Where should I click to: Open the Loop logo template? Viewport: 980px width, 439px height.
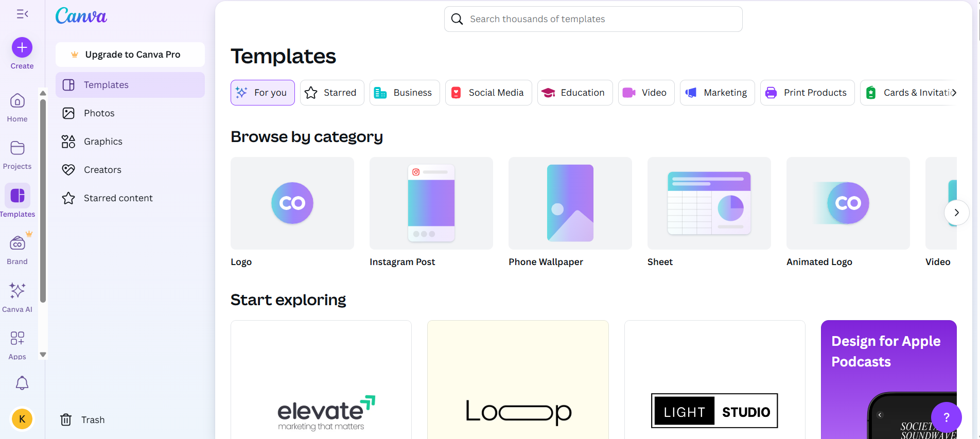coord(518,380)
